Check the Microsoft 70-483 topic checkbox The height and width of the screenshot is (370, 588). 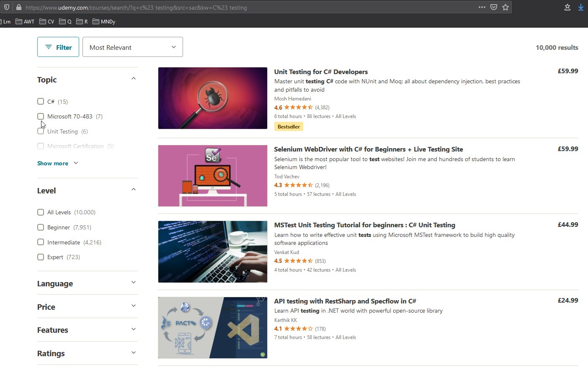(41, 116)
